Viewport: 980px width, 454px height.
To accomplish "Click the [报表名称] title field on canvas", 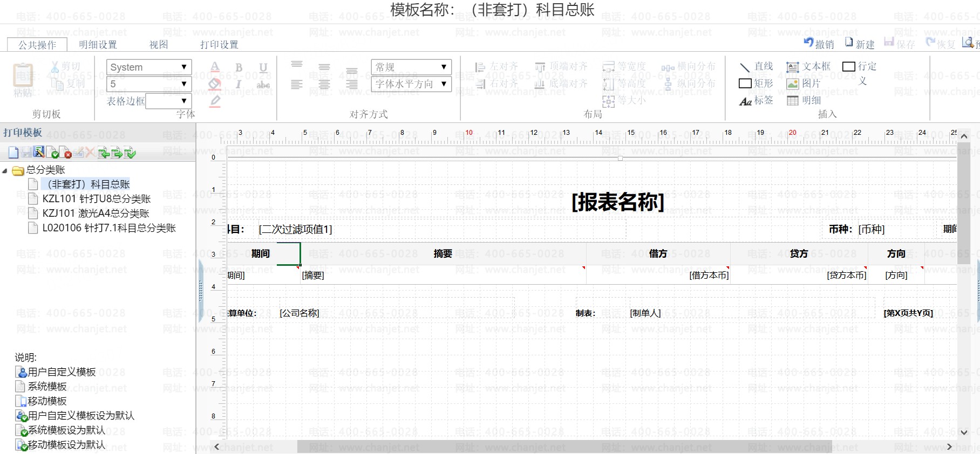I will (618, 202).
